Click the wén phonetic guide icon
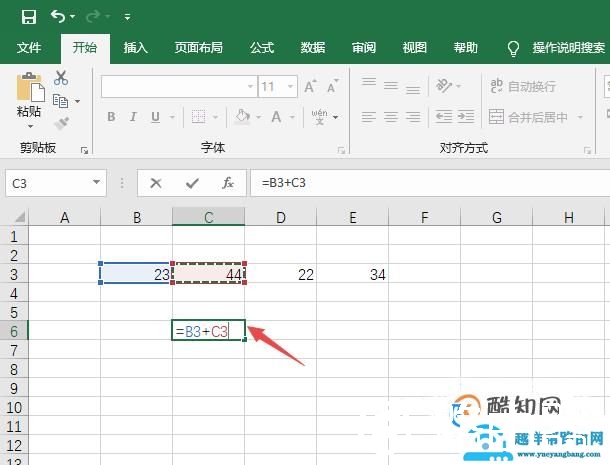 [319, 116]
